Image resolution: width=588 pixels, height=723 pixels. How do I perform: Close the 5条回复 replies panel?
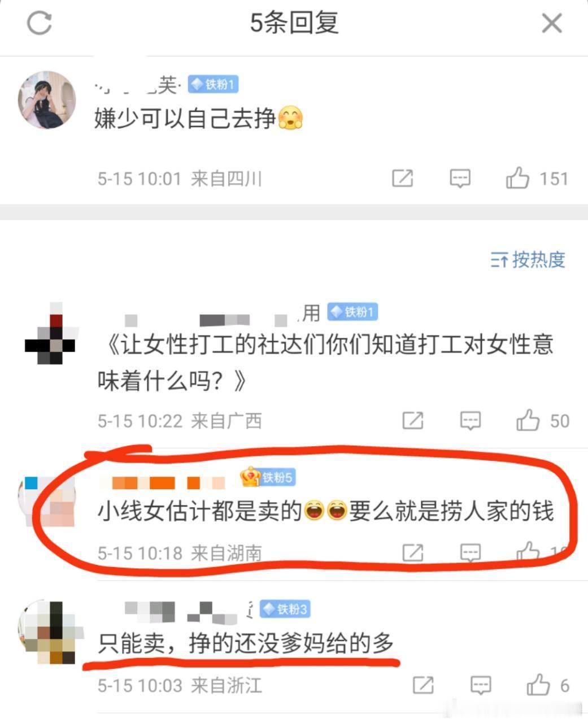tap(551, 24)
